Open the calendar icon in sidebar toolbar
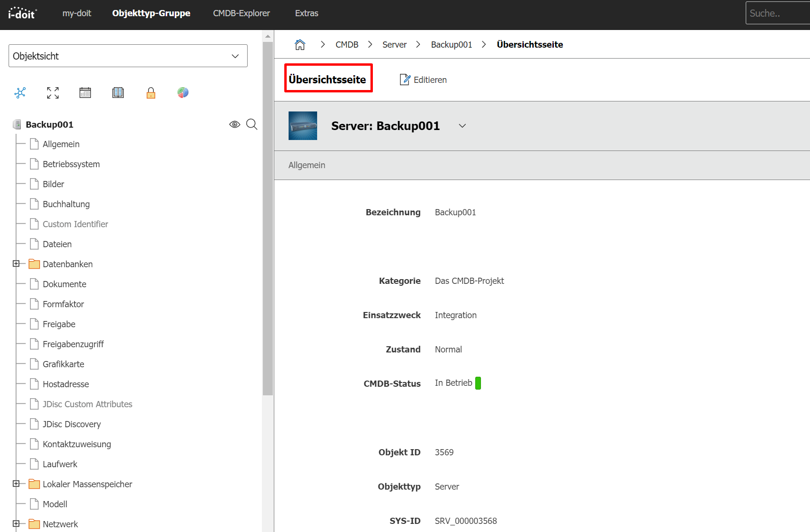 [x=85, y=92]
